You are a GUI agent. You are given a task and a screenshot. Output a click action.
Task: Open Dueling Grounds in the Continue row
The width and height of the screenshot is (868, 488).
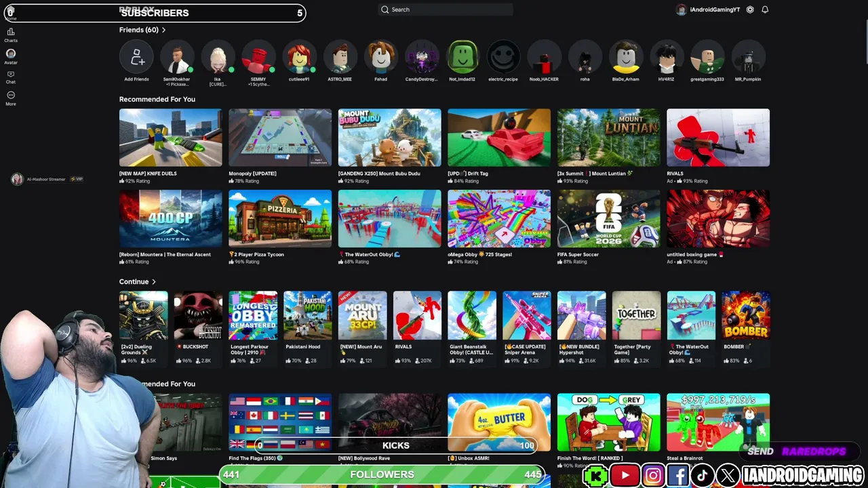pyautogui.click(x=144, y=316)
